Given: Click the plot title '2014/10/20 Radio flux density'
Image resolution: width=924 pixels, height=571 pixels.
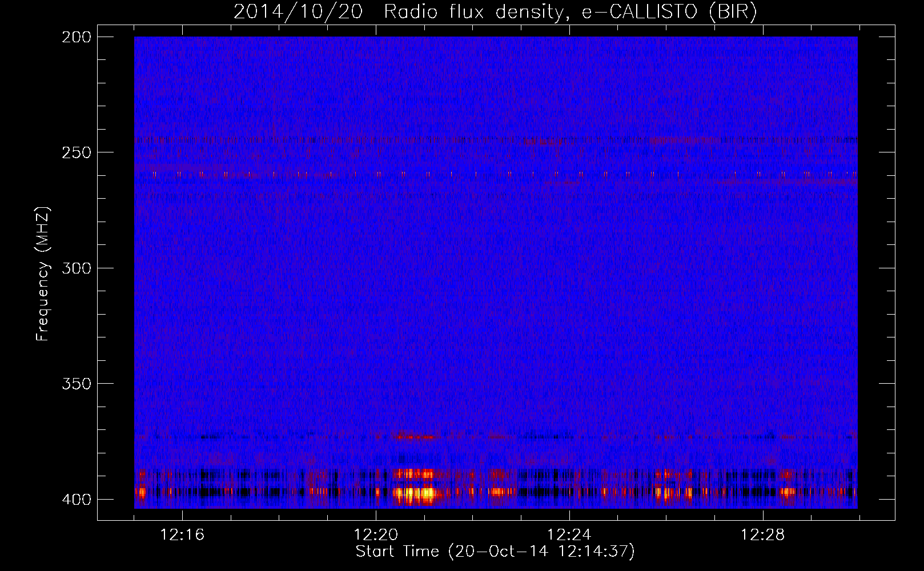Looking at the screenshot, I should 495,12.
